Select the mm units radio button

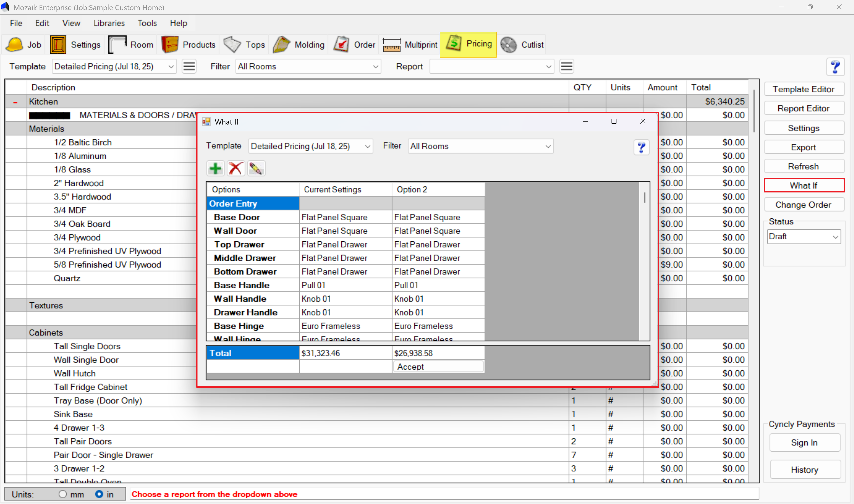[x=63, y=494]
